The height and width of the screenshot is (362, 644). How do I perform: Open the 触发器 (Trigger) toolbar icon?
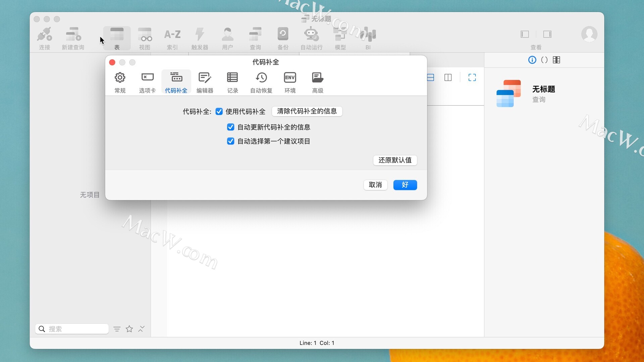(x=200, y=38)
